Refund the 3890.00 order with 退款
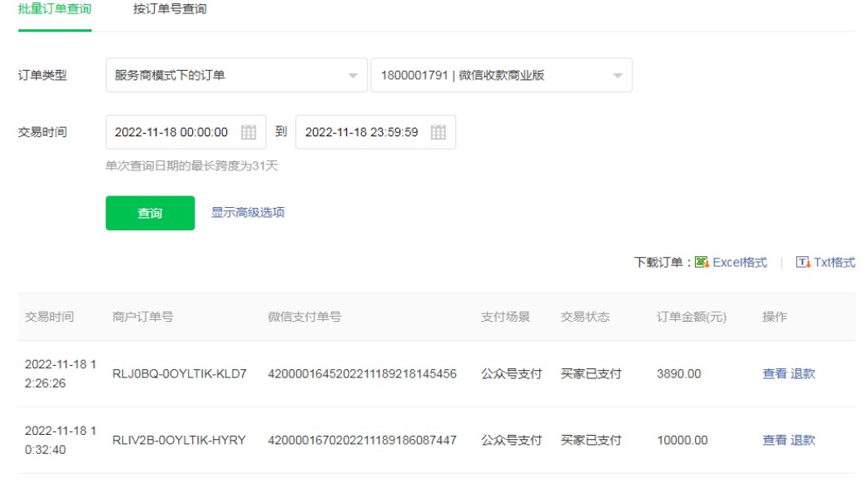This screenshot has height=503, width=868. pyautogui.click(x=803, y=374)
